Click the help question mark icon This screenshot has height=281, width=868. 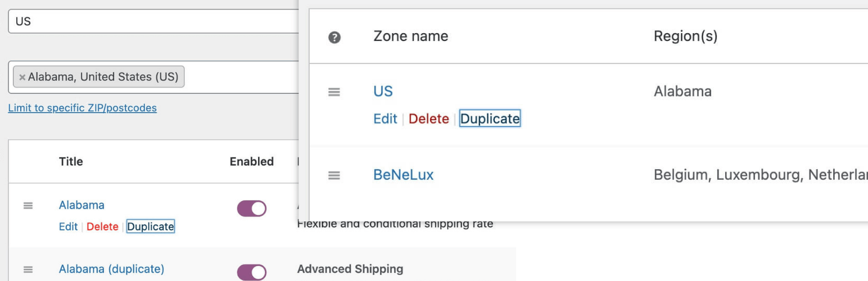(x=334, y=38)
